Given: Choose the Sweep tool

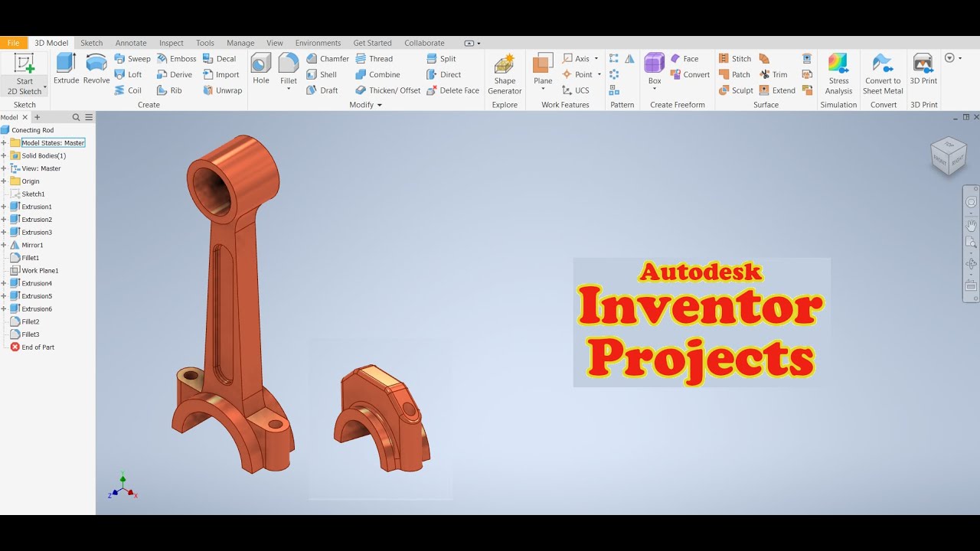Looking at the screenshot, I should (x=132, y=59).
